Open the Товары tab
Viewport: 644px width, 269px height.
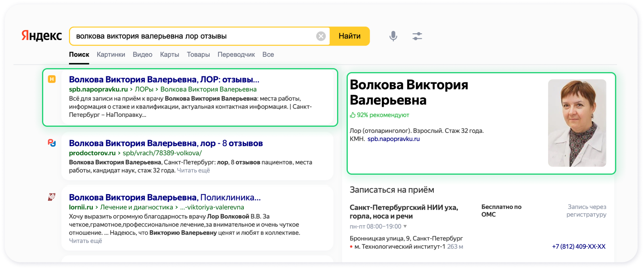pos(198,55)
